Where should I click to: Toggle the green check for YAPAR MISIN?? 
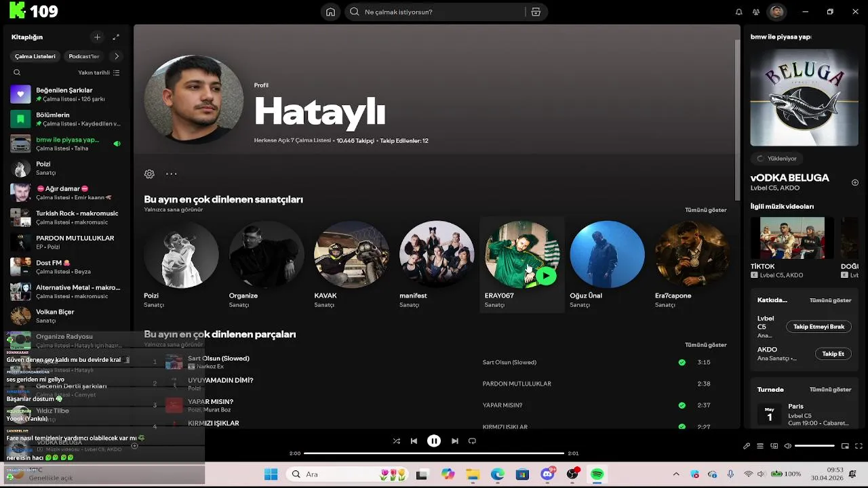point(682,405)
